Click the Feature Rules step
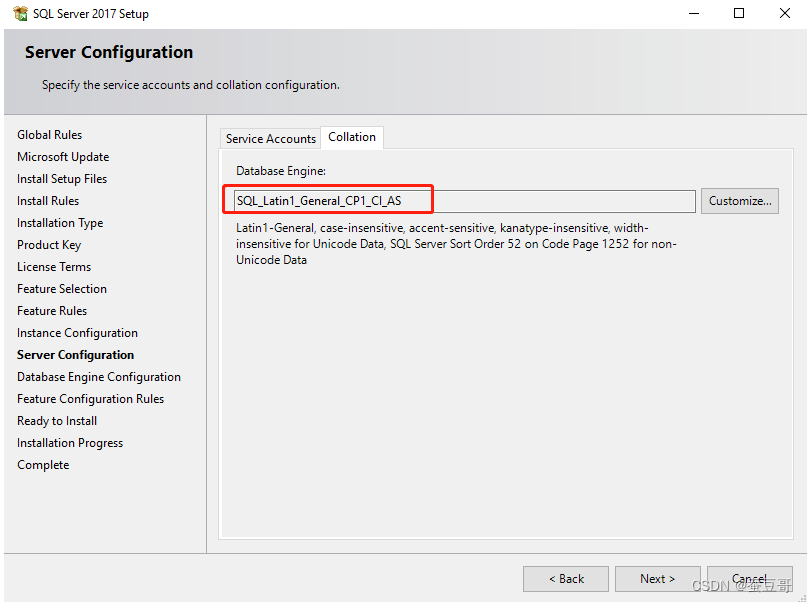Viewport: 807px width, 602px height. 52,311
